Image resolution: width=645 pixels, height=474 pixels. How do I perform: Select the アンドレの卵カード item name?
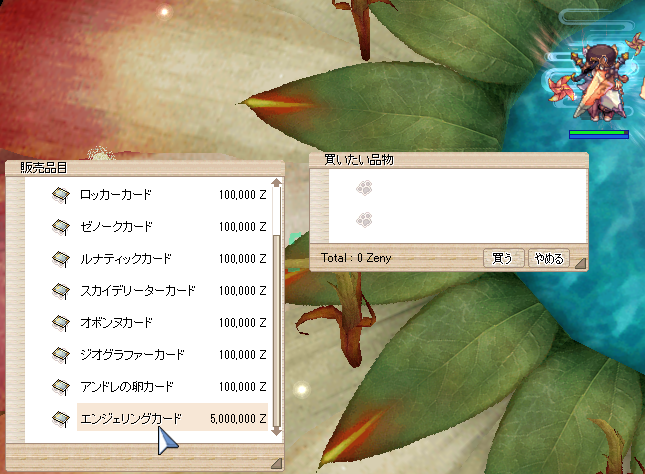click(x=127, y=387)
